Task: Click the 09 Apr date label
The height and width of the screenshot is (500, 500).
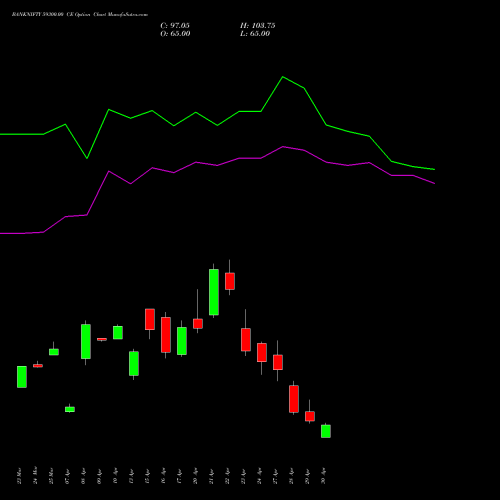Action: click(x=99, y=477)
